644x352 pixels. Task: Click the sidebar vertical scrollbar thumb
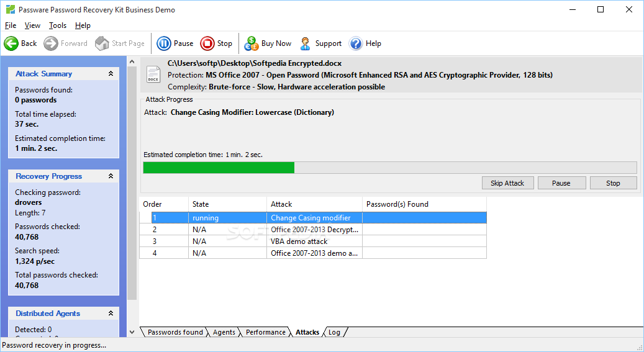click(x=132, y=183)
